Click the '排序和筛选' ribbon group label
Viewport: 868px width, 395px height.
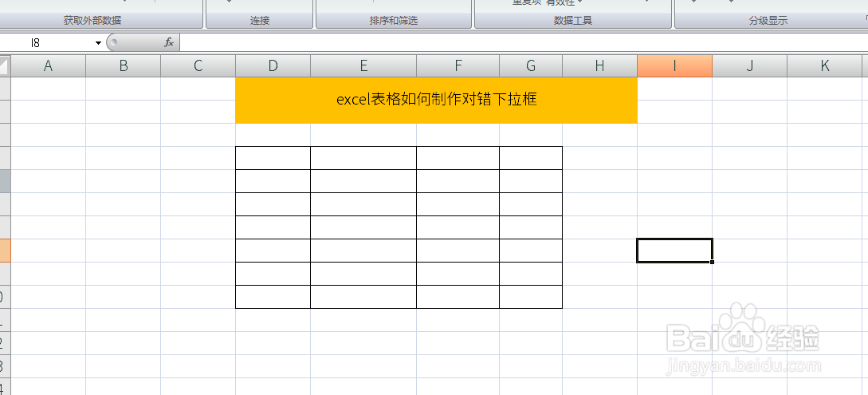tap(394, 21)
